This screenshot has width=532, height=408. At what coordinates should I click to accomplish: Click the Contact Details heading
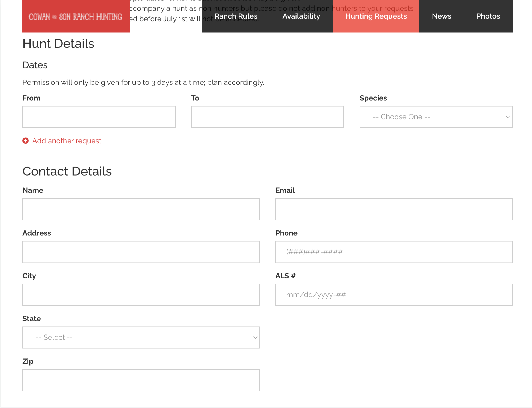click(x=67, y=171)
